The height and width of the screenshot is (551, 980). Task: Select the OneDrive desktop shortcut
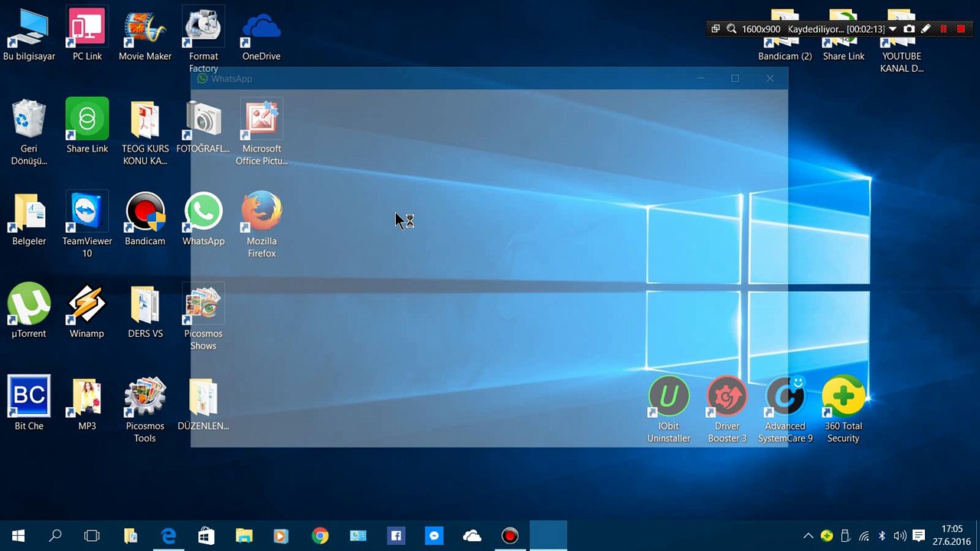(x=261, y=35)
